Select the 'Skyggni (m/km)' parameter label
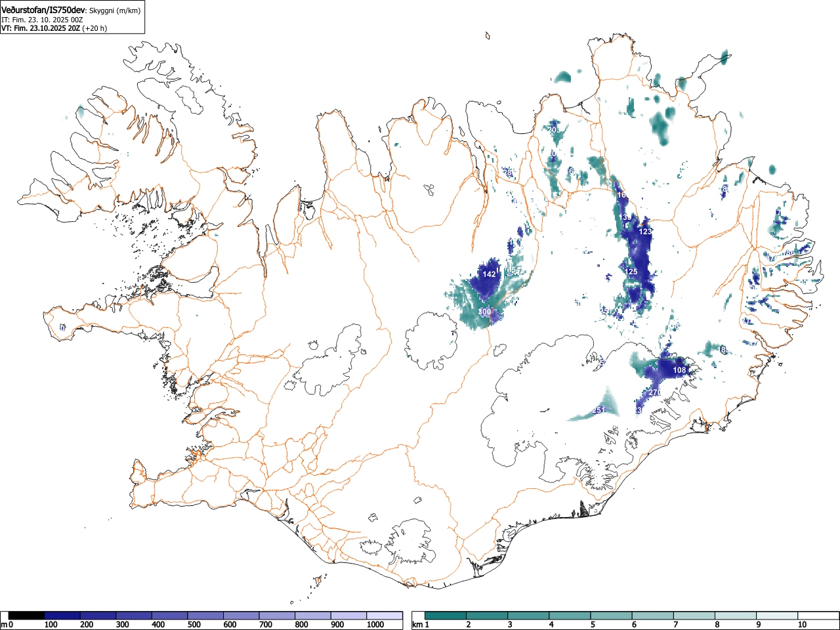The image size is (840, 630). click(x=115, y=10)
